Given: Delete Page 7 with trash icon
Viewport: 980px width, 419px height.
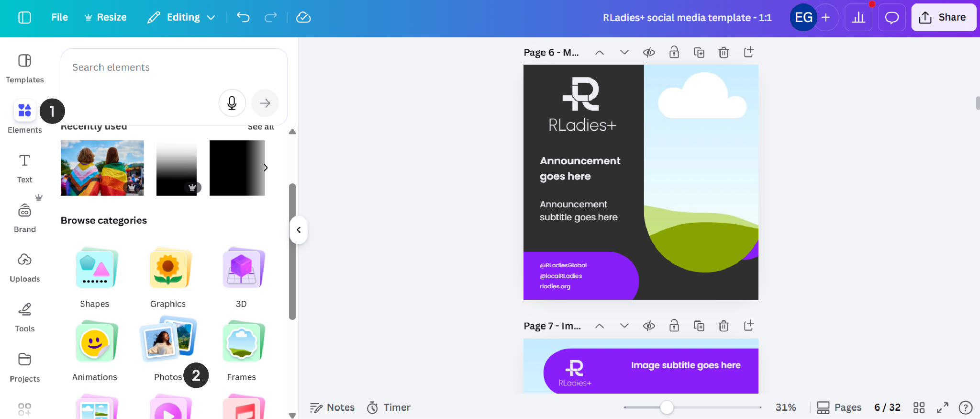Looking at the screenshot, I should 724,326.
